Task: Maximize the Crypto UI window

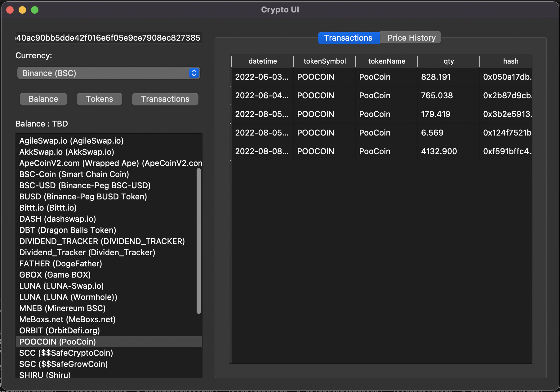Action: pos(35,10)
